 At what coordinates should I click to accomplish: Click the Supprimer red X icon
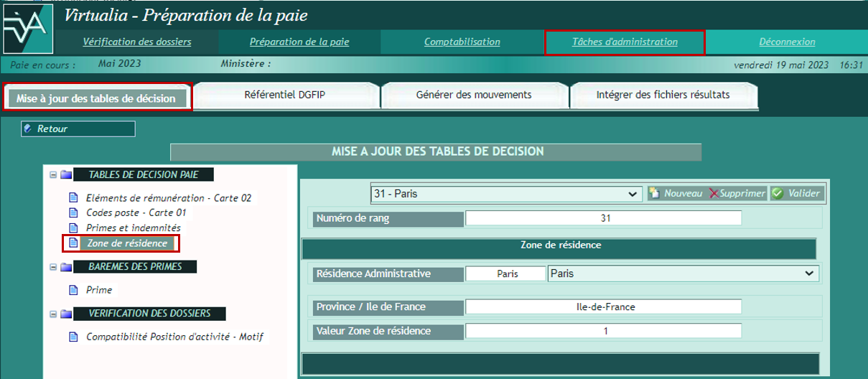point(714,193)
